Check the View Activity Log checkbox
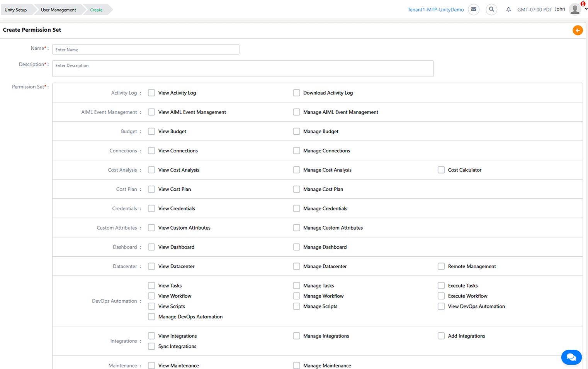The image size is (588, 369). (151, 93)
